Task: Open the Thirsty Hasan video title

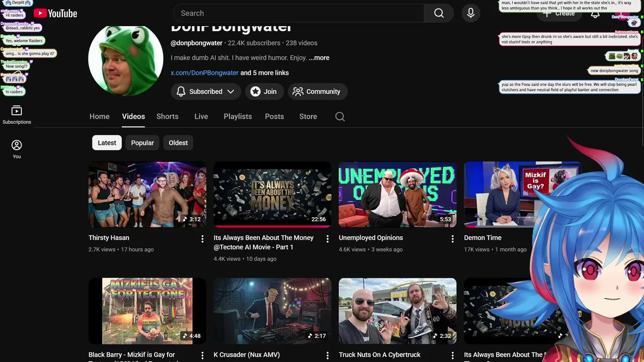Action: 109,238
